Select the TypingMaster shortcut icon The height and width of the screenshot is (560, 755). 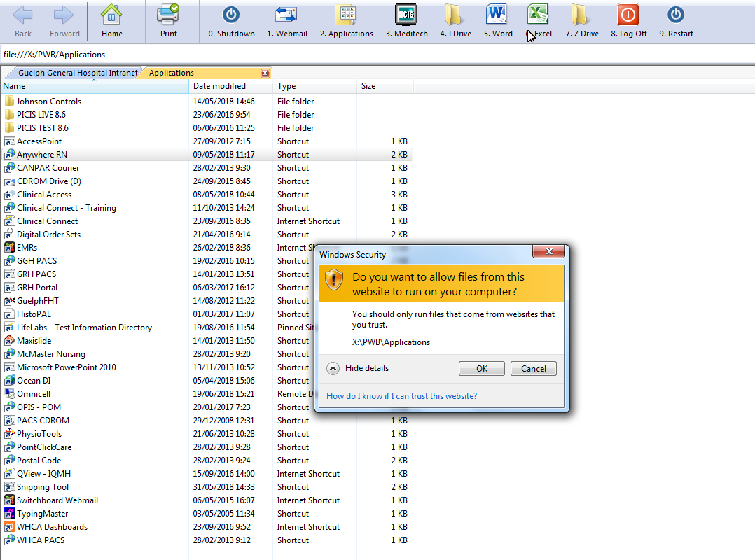9,513
